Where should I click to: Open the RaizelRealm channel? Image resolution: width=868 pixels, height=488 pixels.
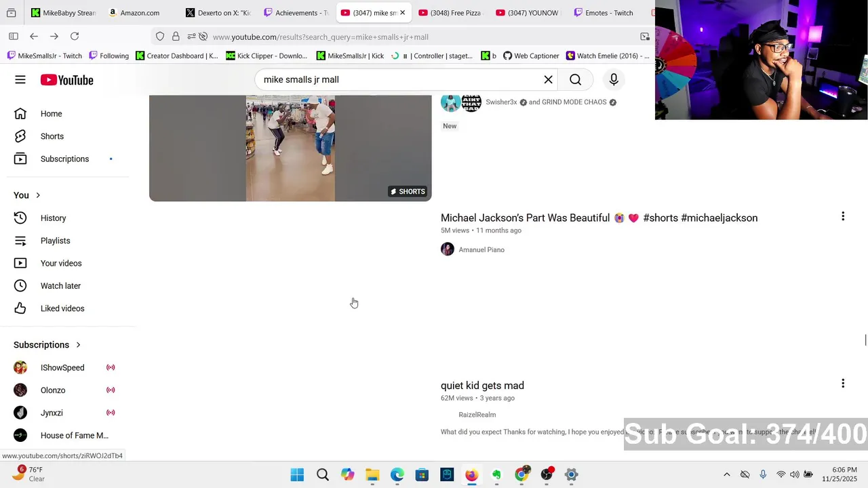(x=477, y=415)
